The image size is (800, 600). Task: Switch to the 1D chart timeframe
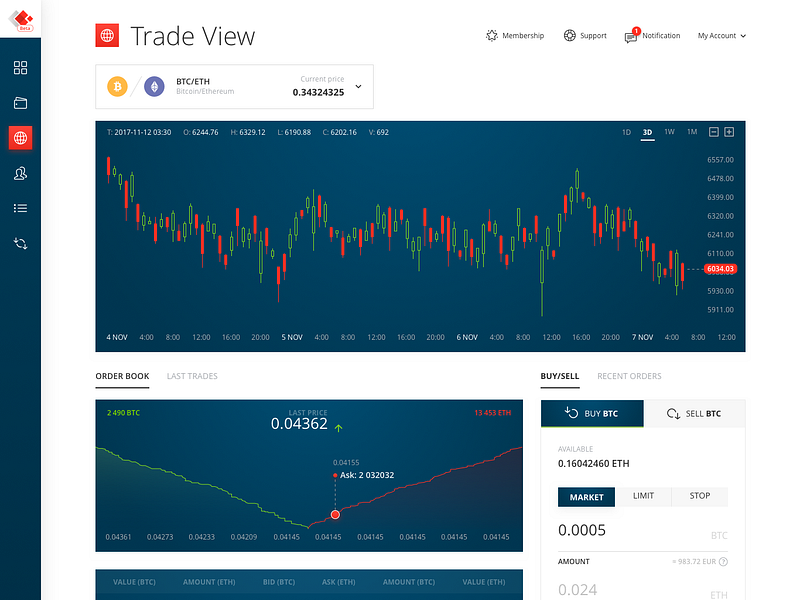tap(626, 131)
